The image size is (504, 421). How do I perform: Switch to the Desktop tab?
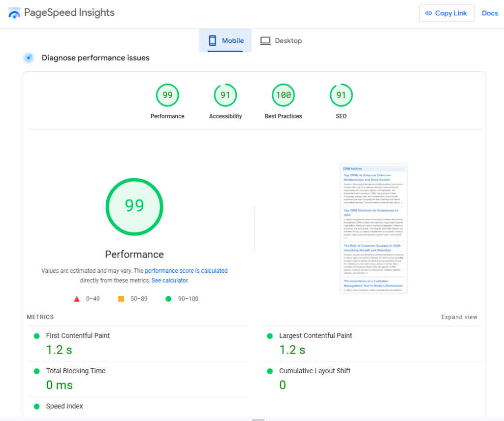point(281,40)
